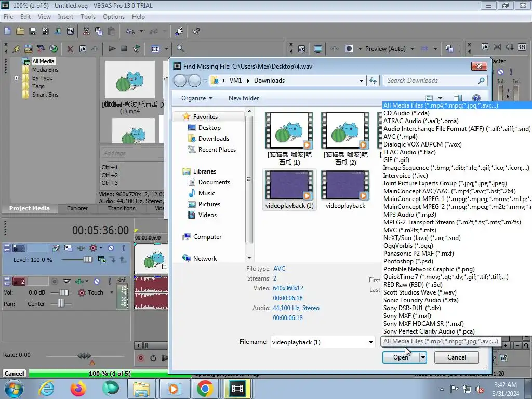The image size is (532, 399).
Task: Select AVC (*.mp4) from file type list
Action: pos(401,137)
